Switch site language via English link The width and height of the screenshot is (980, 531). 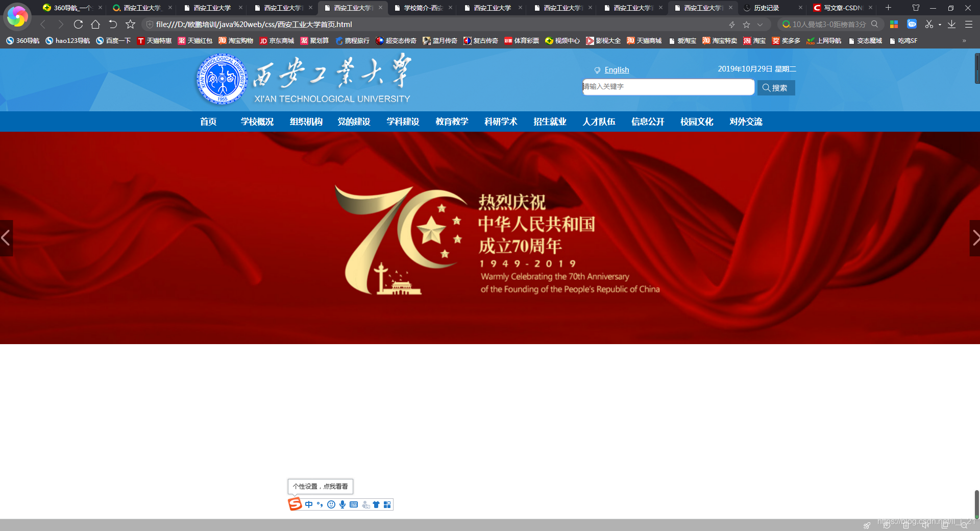pos(617,70)
